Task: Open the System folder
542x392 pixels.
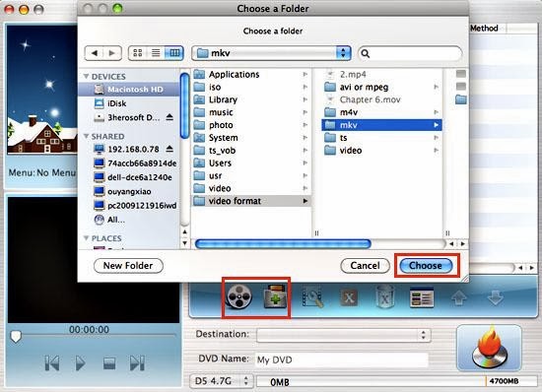Action: click(251, 138)
